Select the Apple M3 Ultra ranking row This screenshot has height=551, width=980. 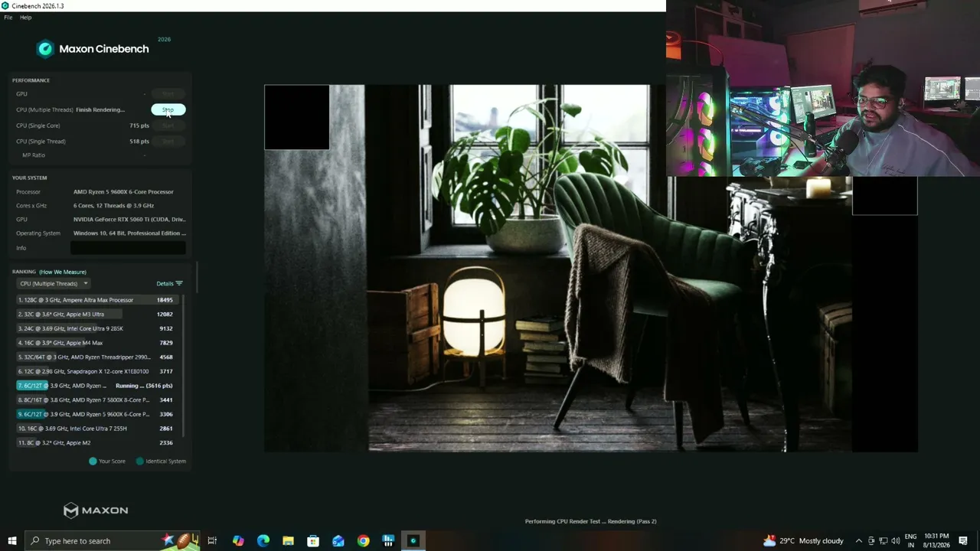96,315
